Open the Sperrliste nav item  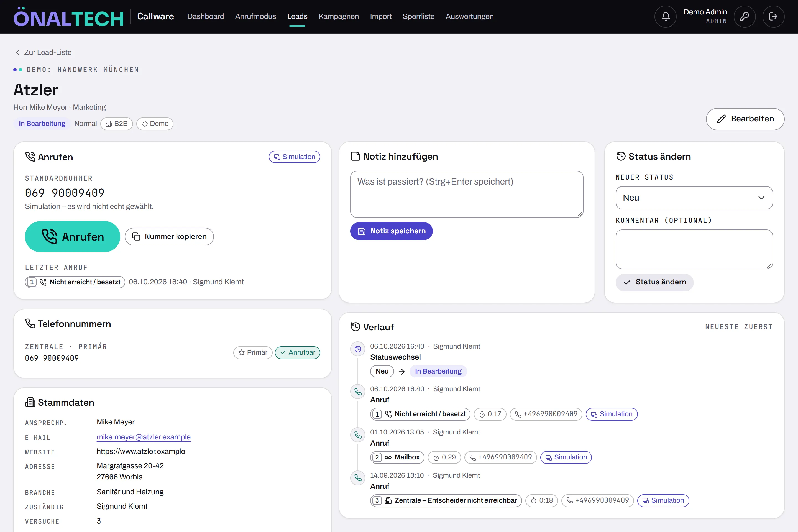click(418, 16)
